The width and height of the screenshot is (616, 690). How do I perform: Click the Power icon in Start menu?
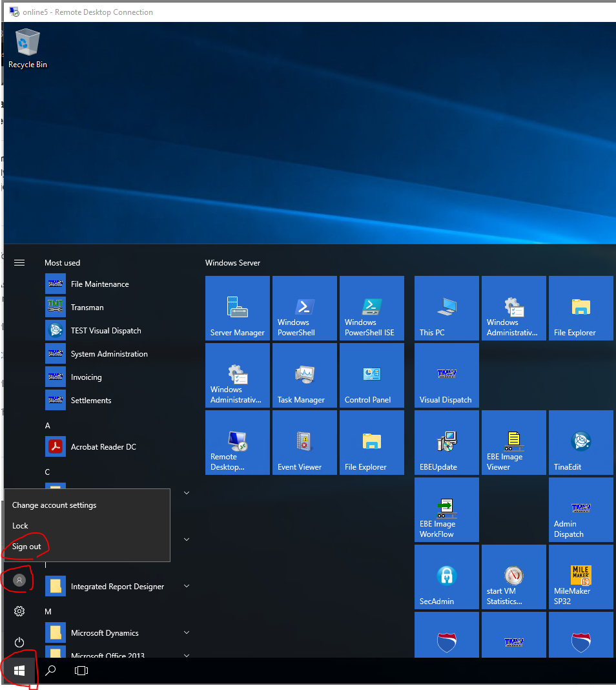pos(19,642)
